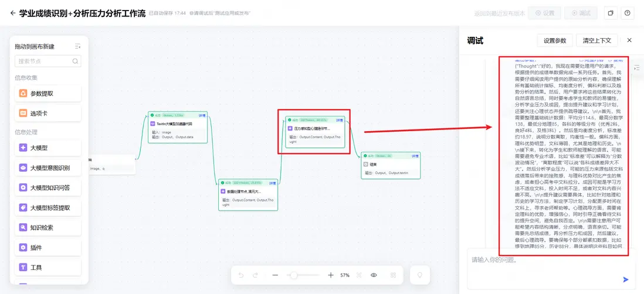
Task: Click the 清空上下文 button
Action: [596, 40]
